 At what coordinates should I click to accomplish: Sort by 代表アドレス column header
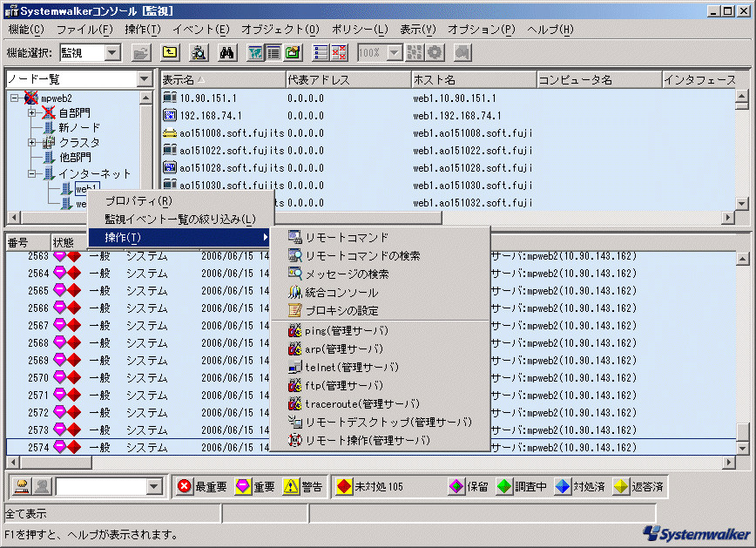[348, 79]
